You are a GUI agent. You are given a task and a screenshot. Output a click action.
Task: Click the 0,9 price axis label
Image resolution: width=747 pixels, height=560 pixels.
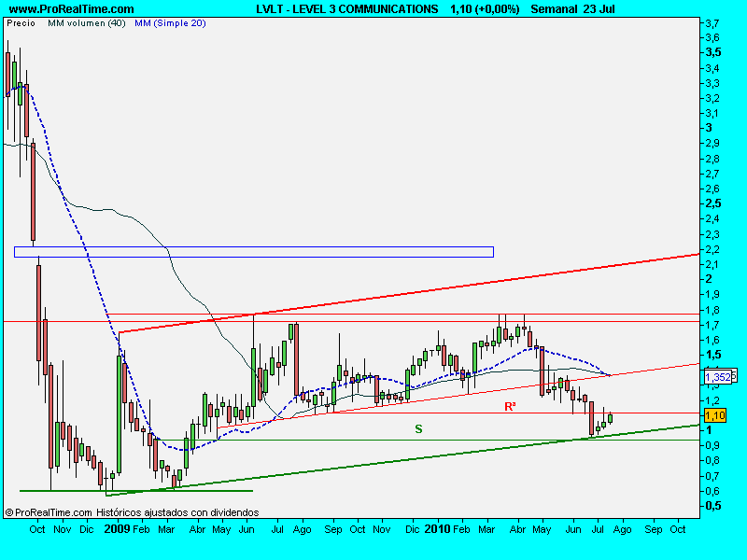(712, 445)
